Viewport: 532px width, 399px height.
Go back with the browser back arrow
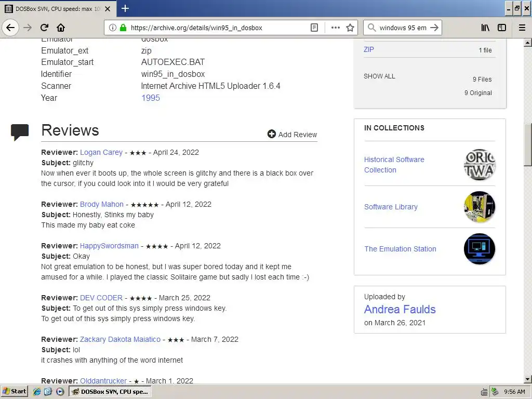(x=10, y=28)
